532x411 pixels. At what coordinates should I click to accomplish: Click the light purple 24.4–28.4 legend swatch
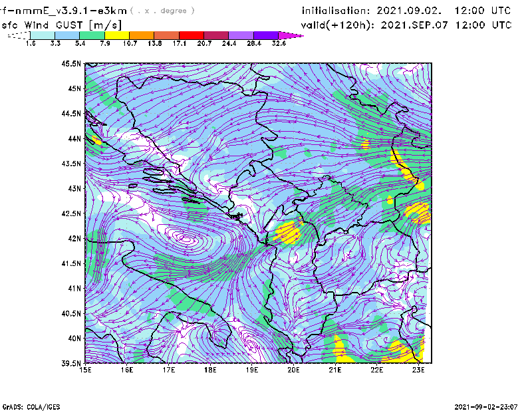click(241, 35)
